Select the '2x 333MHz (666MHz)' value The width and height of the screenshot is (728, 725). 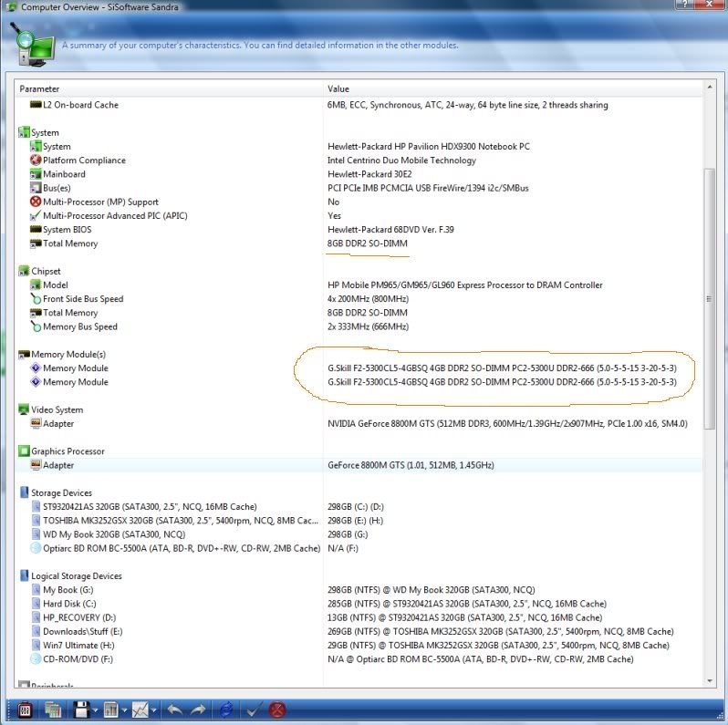(x=369, y=326)
